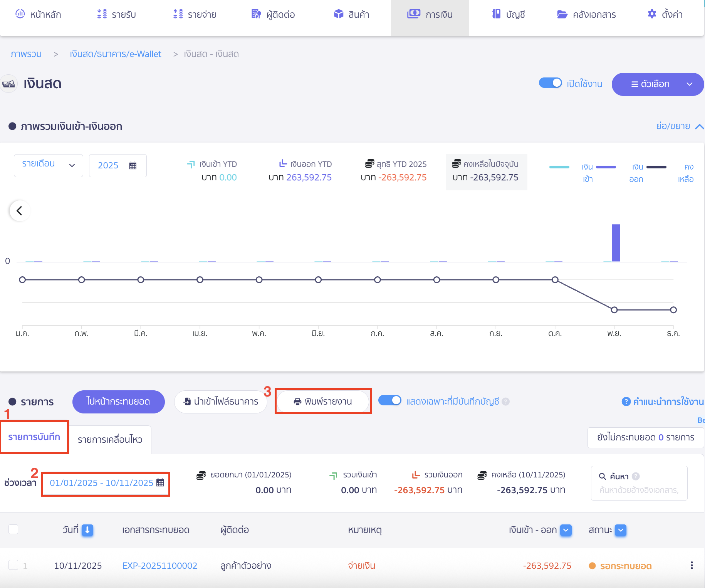Screen dimensions: 705x588
Task: Click the print report button
Action: coord(323,402)
